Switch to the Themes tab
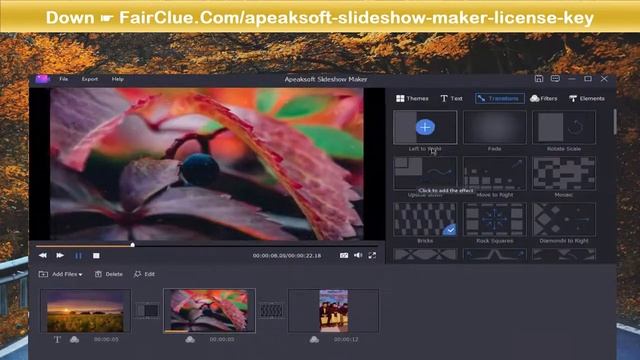 pyautogui.click(x=412, y=98)
